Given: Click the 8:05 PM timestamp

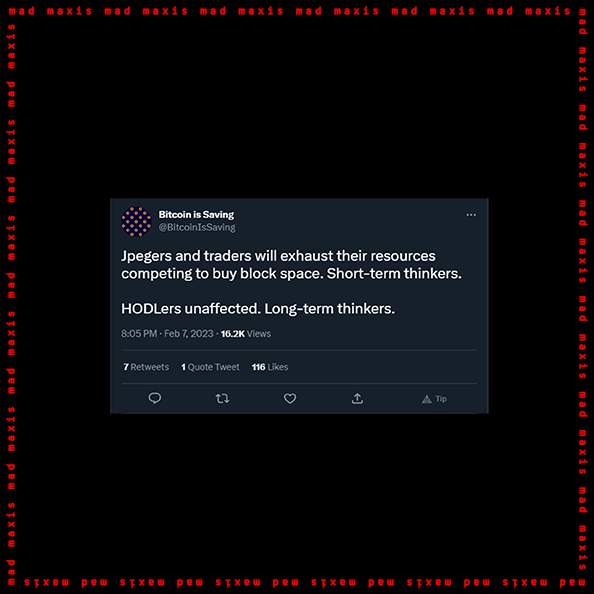Looking at the screenshot, I should (x=139, y=333).
